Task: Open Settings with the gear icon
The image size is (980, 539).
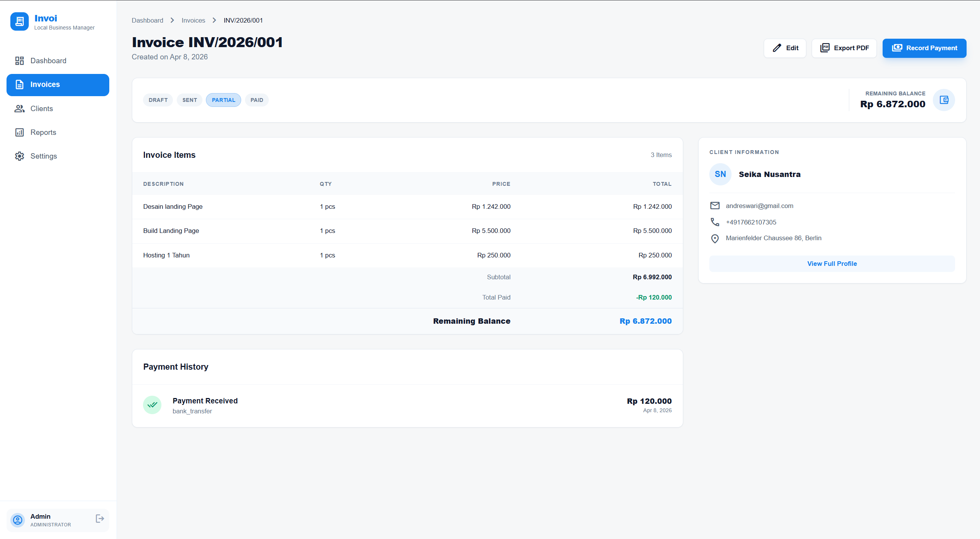Action: [19, 156]
